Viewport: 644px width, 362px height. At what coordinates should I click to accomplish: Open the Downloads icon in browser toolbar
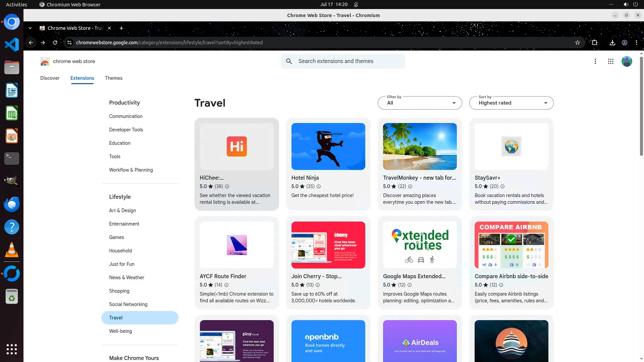tap(612, 43)
